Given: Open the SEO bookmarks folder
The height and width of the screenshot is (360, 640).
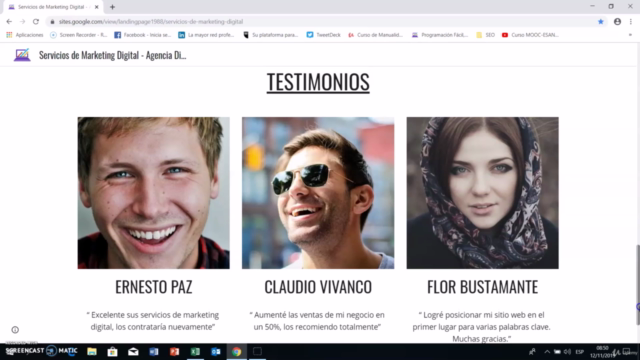Looking at the screenshot, I should [485, 35].
